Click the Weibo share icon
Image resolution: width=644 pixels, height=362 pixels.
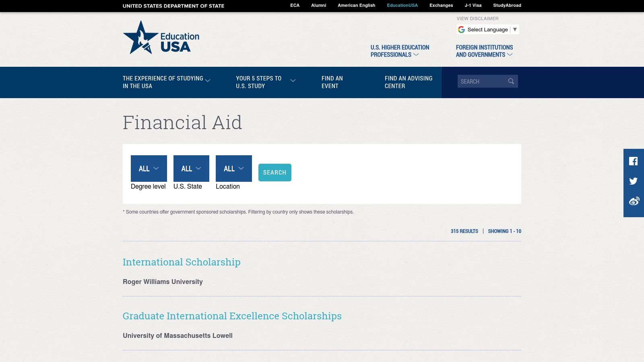coord(634,201)
